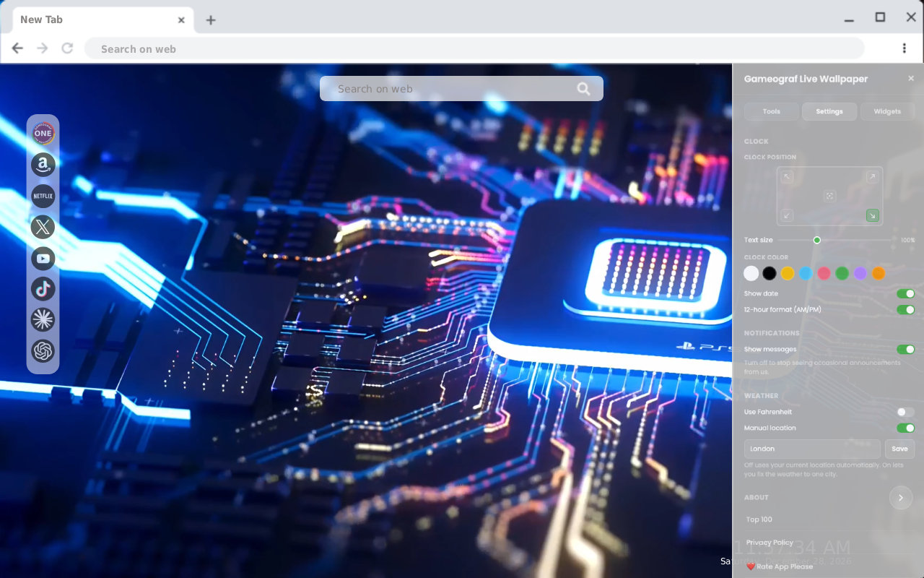Launch the TikTok shortcut icon
The image size is (924, 578).
tap(43, 289)
